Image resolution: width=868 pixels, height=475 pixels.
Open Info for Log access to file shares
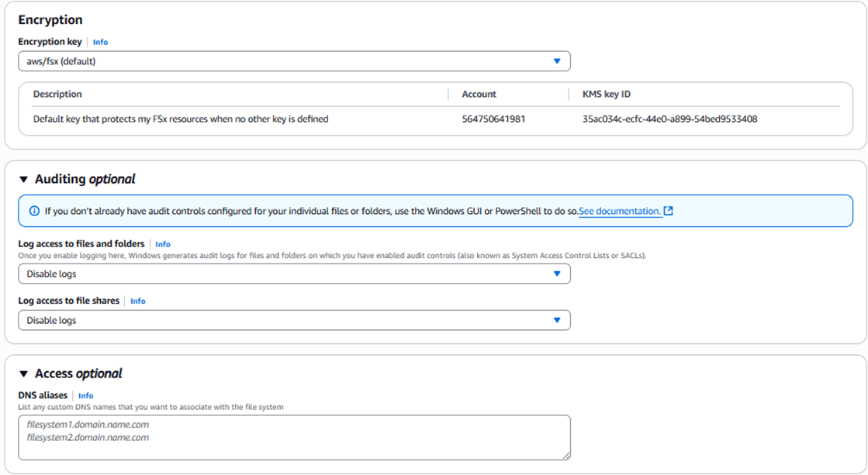(137, 301)
